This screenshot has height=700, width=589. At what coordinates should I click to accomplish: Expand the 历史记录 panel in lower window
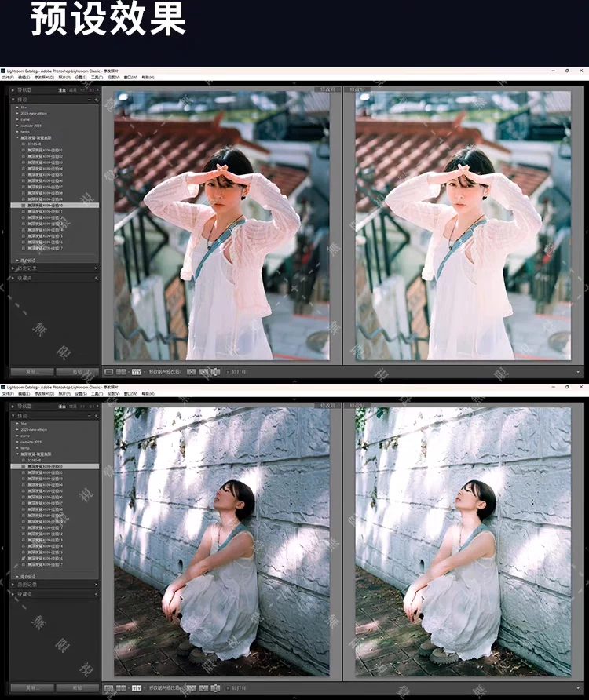(13, 584)
